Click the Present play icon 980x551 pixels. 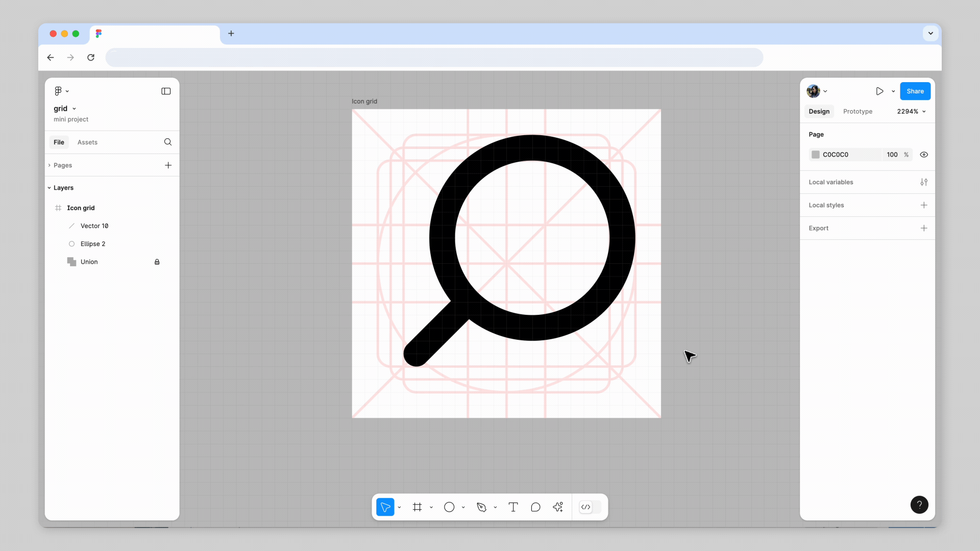tap(879, 91)
